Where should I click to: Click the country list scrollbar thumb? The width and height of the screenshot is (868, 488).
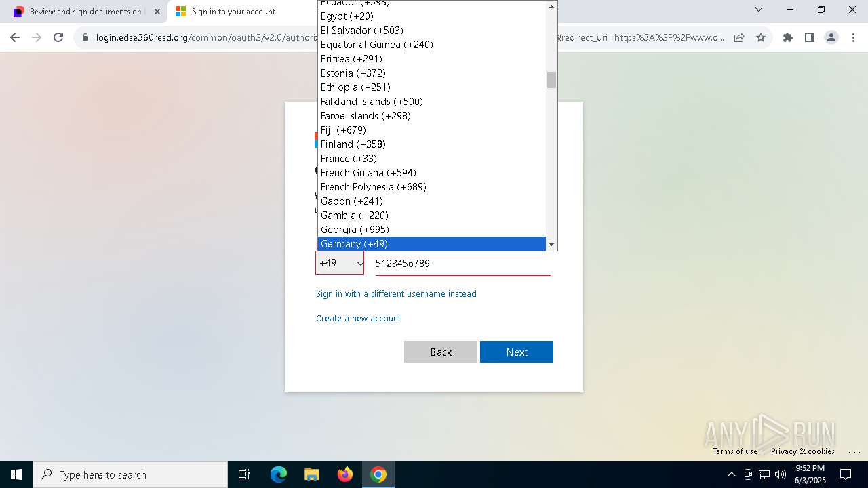coord(551,80)
